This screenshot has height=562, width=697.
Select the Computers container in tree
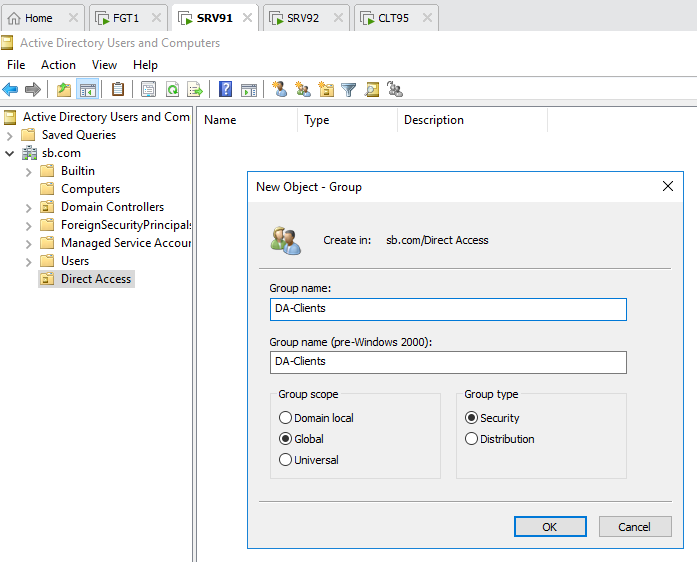pos(90,189)
